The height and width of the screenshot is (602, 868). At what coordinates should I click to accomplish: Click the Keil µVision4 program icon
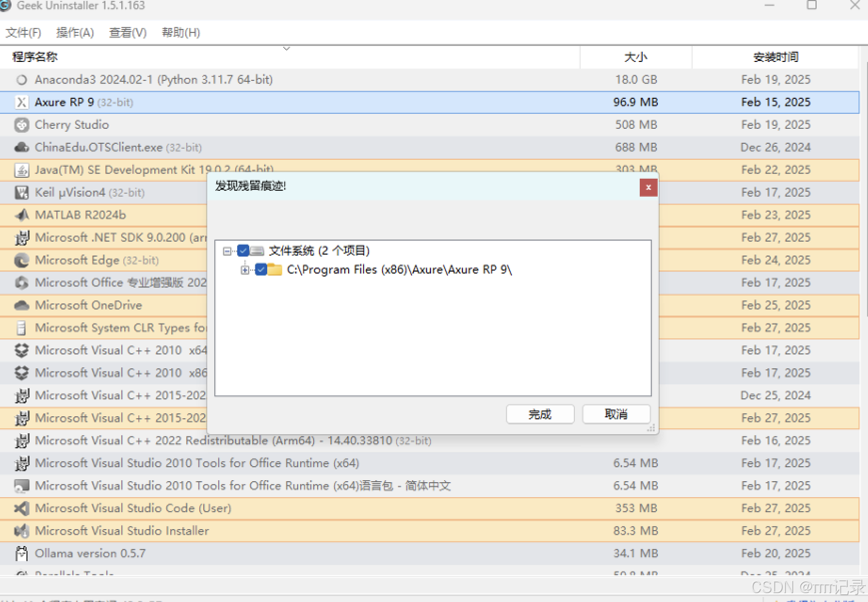[x=21, y=193]
